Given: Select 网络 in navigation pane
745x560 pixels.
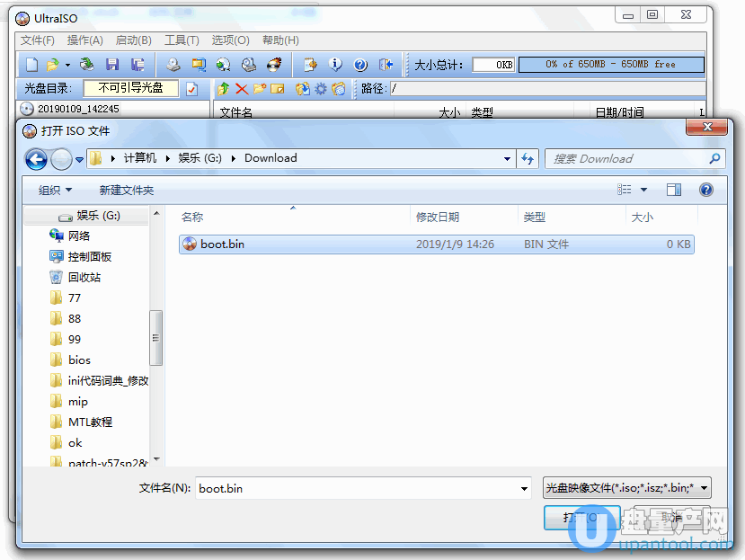Looking at the screenshot, I should tap(79, 236).
